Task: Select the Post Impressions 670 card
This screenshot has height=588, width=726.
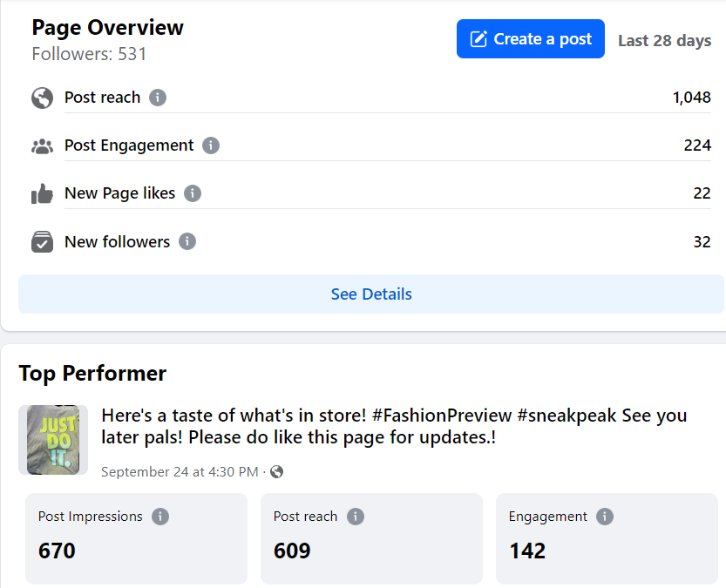Action: (x=136, y=538)
